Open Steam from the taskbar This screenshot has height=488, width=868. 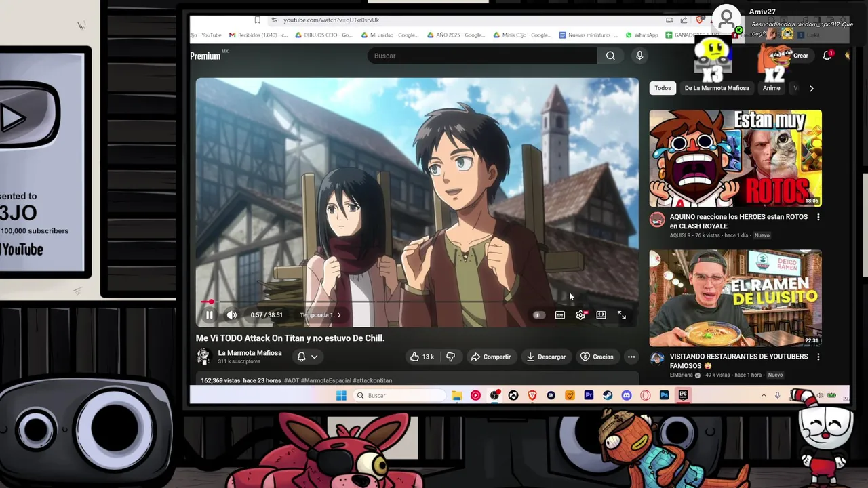point(608,396)
